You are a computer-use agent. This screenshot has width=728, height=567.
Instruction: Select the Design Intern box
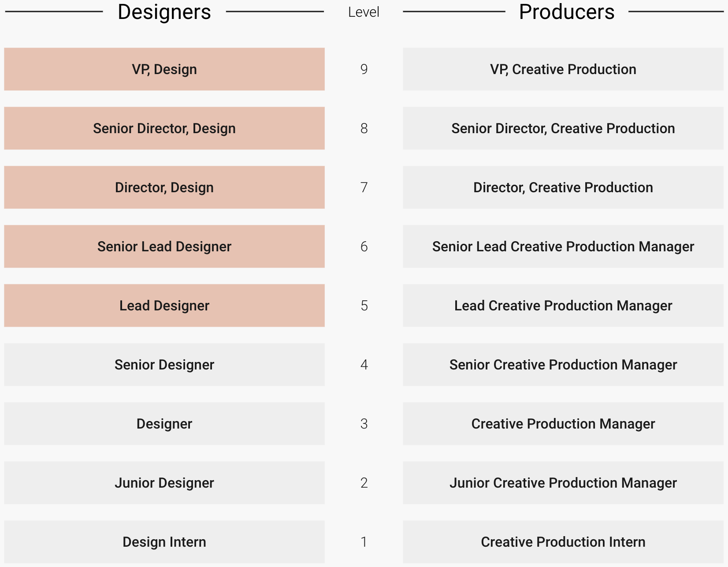pos(164,542)
